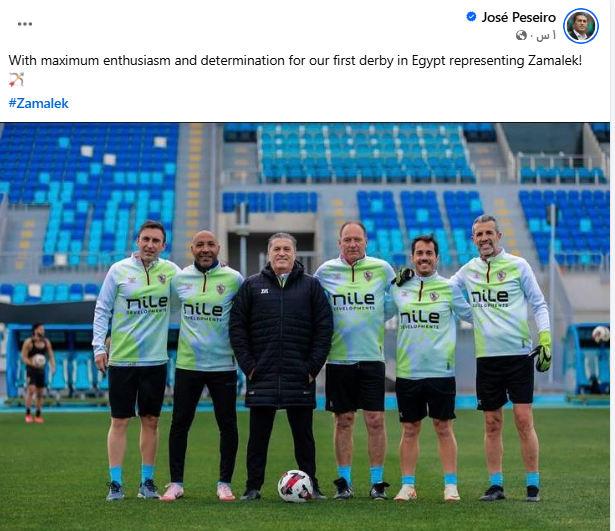The height and width of the screenshot is (531, 615).
Task: Click the globe public audience icon
Action: (521, 36)
